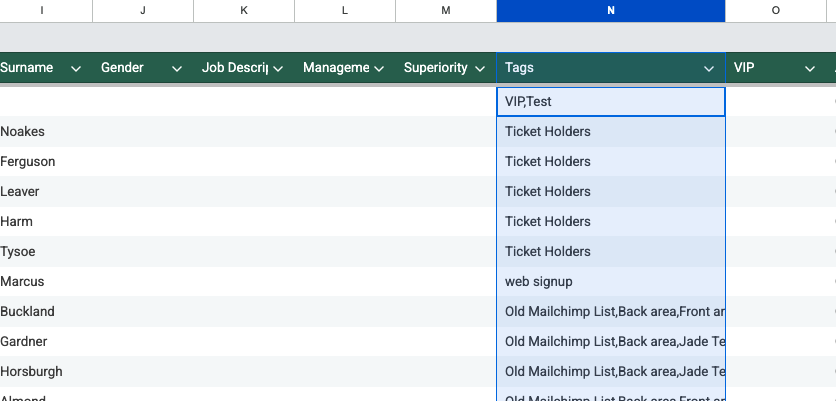Screen dimensions: 836x401
Task: Select Ticket Holders cell in Ferguson row
Action: coord(610,162)
